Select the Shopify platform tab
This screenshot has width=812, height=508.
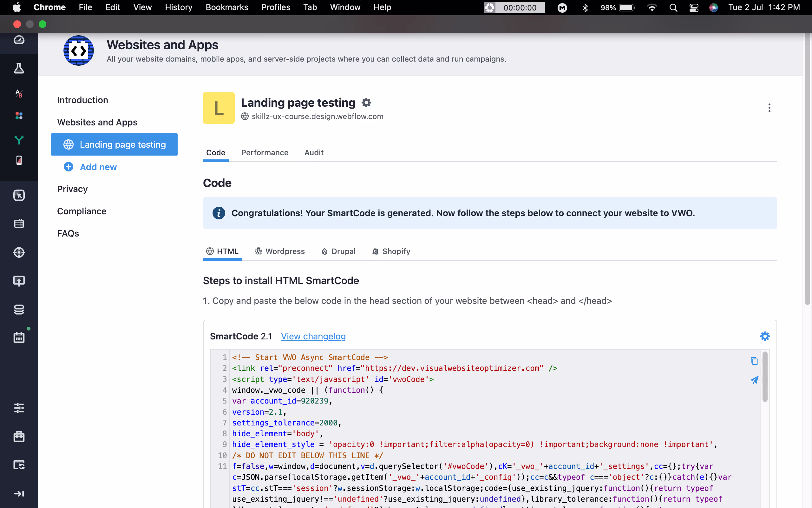391,251
